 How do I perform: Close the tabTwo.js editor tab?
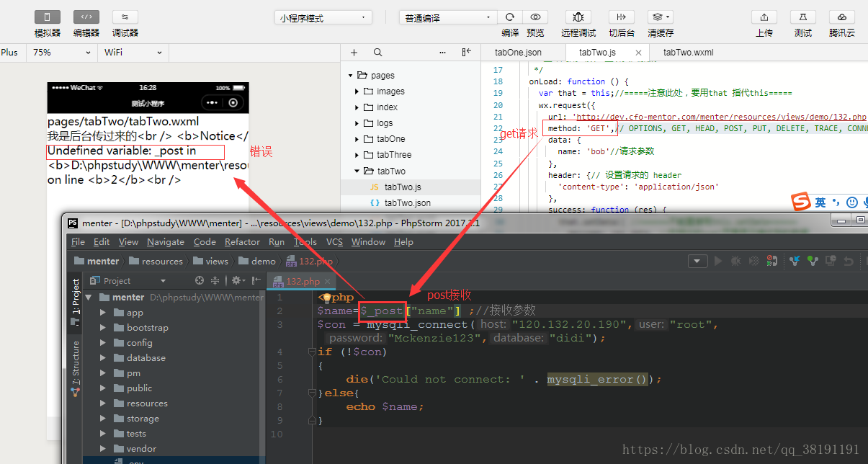tap(638, 53)
